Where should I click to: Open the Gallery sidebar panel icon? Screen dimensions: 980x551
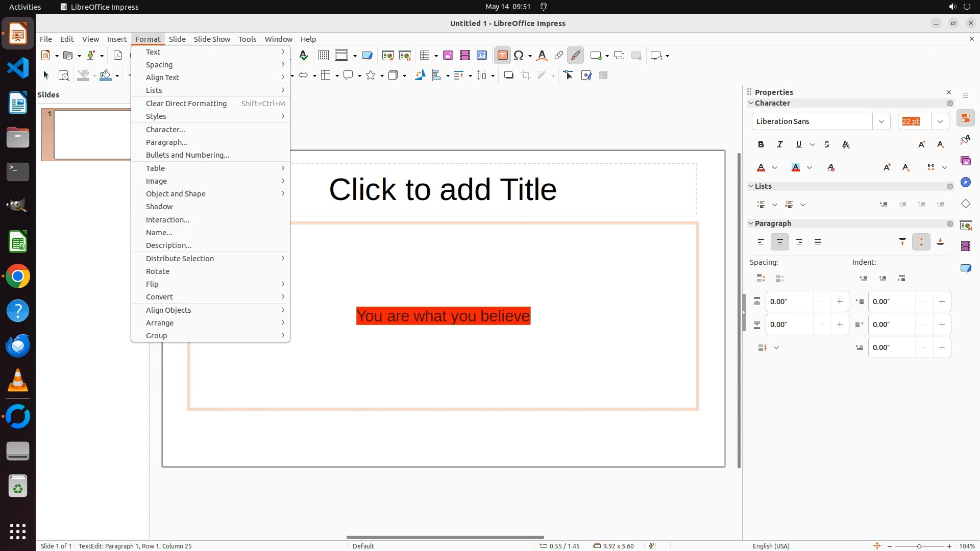click(965, 161)
